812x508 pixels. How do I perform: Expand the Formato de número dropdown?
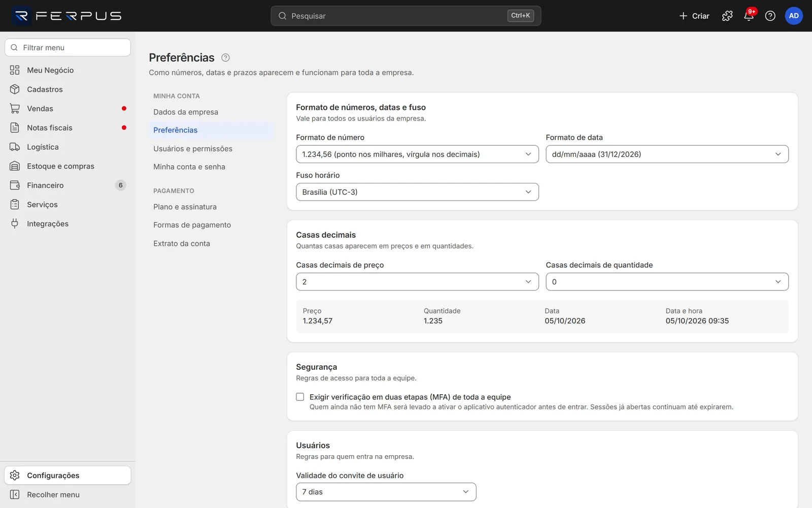[x=417, y=154]
